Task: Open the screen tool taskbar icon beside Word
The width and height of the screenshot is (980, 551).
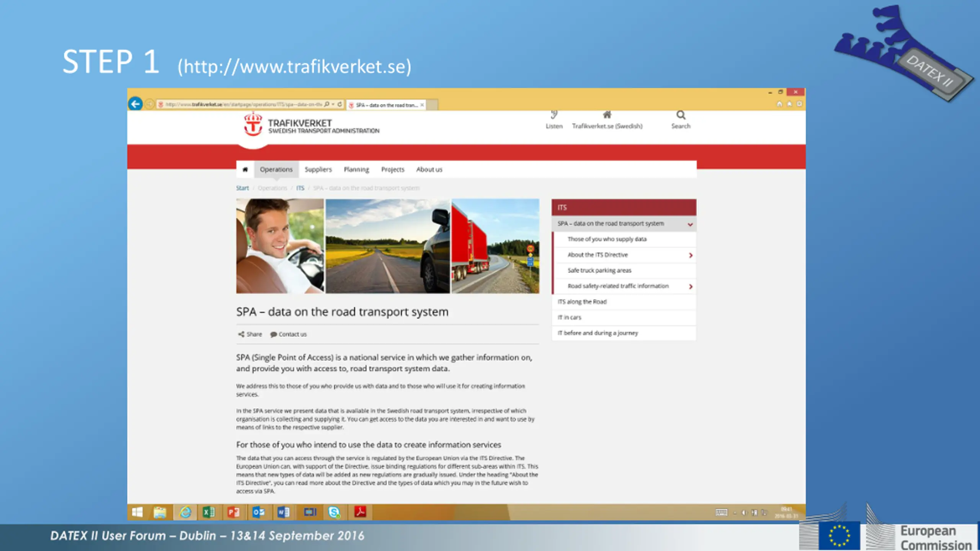Action: (310, 512)
